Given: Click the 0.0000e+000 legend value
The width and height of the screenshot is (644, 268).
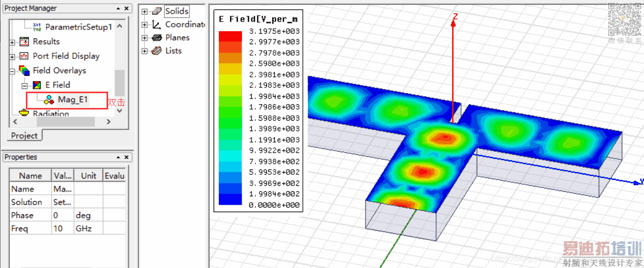Looking at the screenshot, I should (274, 205).
